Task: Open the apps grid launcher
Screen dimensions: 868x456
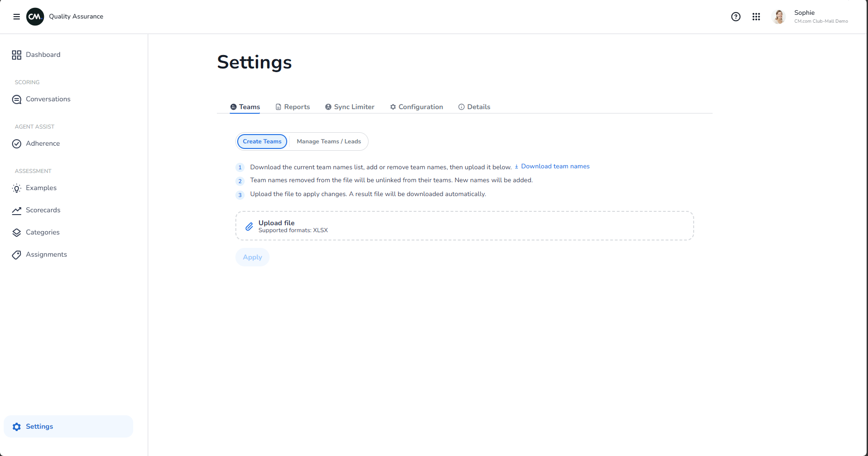Action: (756, 17)
